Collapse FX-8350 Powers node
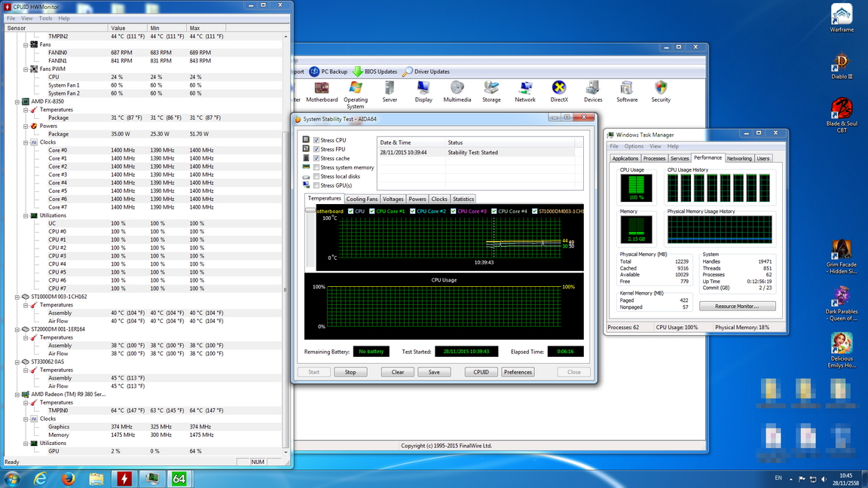The image size is (868, 488). (26, 127)
